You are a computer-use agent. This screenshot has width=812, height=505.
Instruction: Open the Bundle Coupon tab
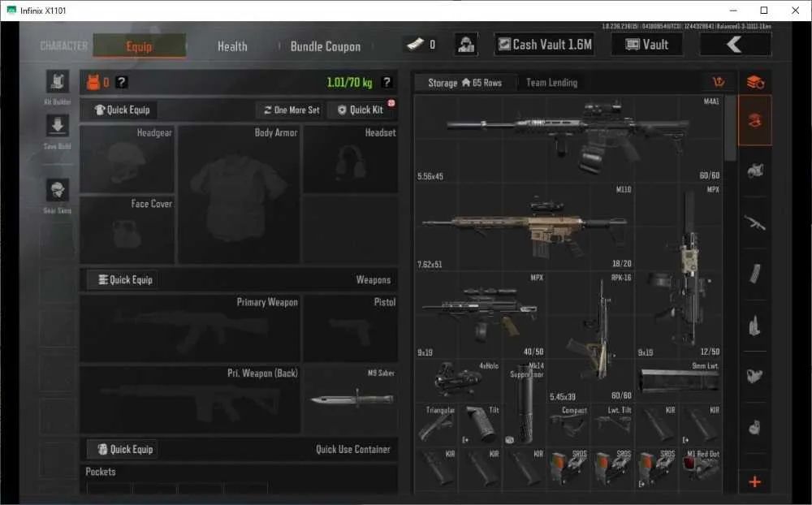pos(326,46)
